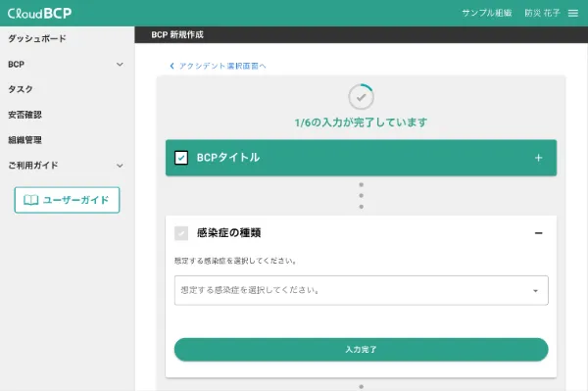The width and height of the screenshot is (588, 391).
Task: Open the hamburger menu in header
Action: coord(572,13)
